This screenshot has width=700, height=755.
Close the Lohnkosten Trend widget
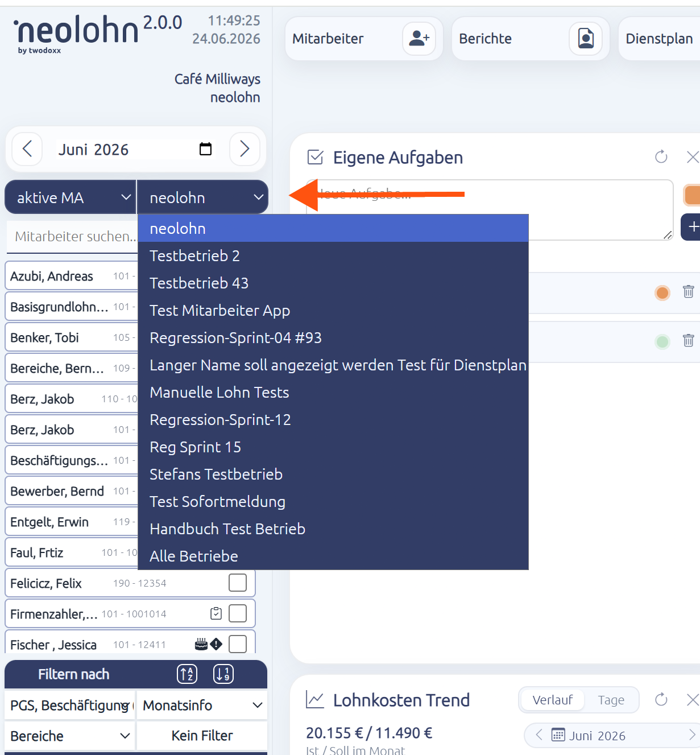pyautogui.click(x=692, y=700)
